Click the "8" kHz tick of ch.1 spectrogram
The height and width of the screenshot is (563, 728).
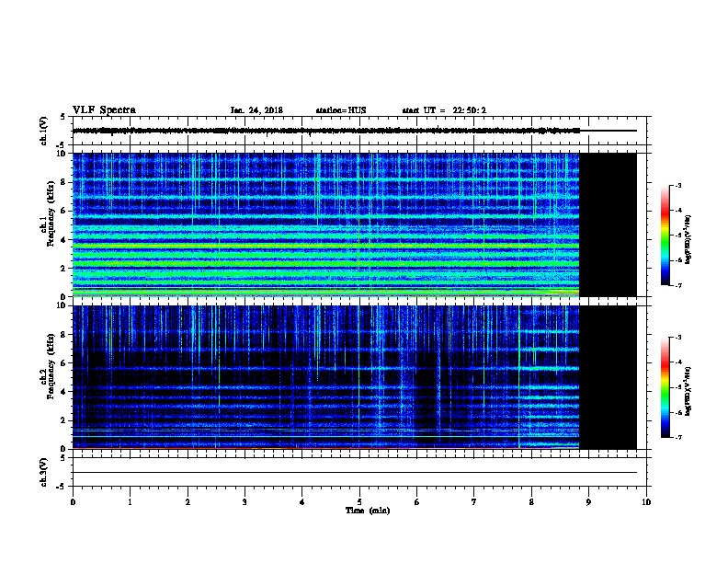pyautogui.click(x=63, y=182)
